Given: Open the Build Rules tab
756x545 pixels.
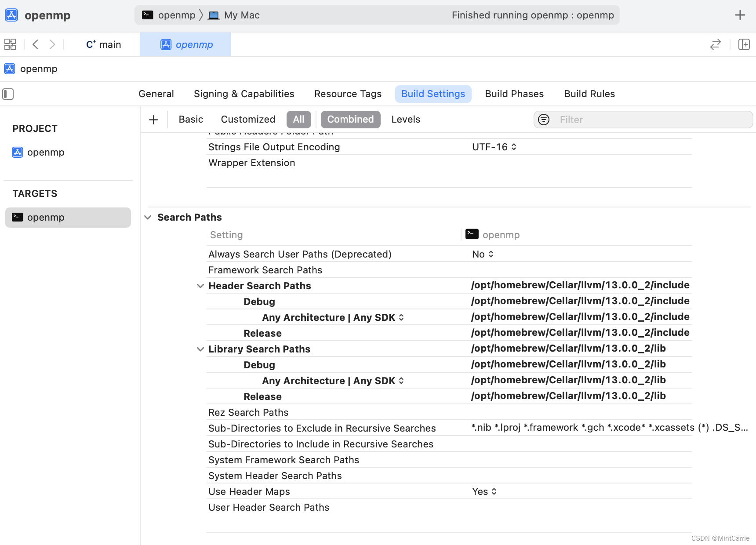Looking at the screenshot, I should [x=589, y=94].
